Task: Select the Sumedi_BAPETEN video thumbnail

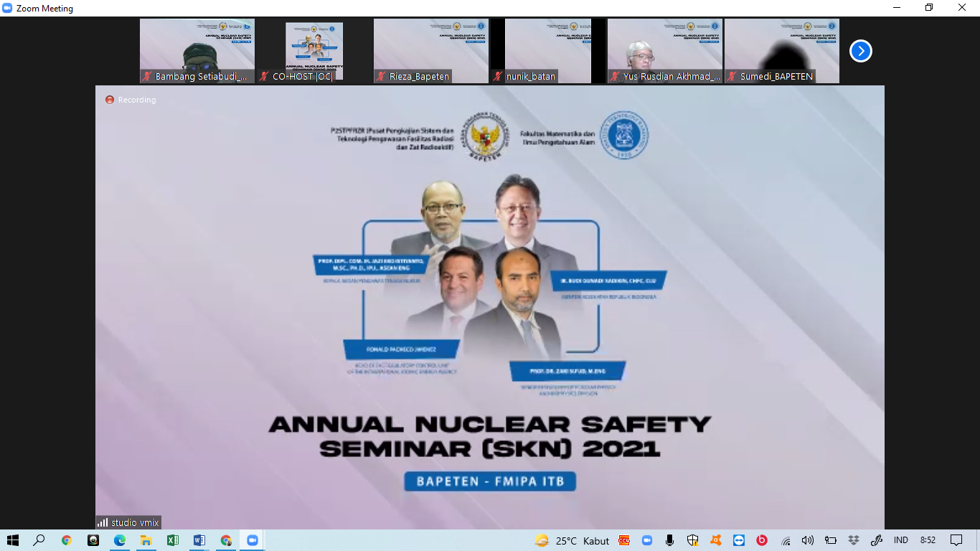Action: [x=782, y=51]
